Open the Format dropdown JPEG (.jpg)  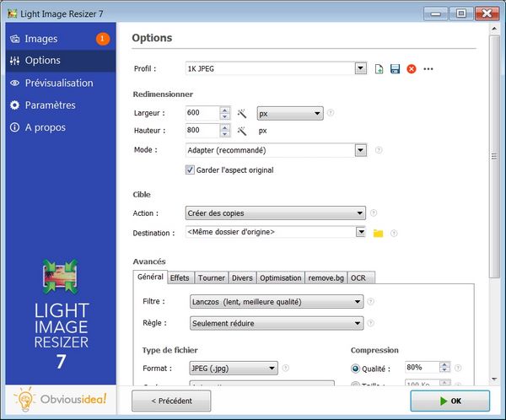pos(234,368)
